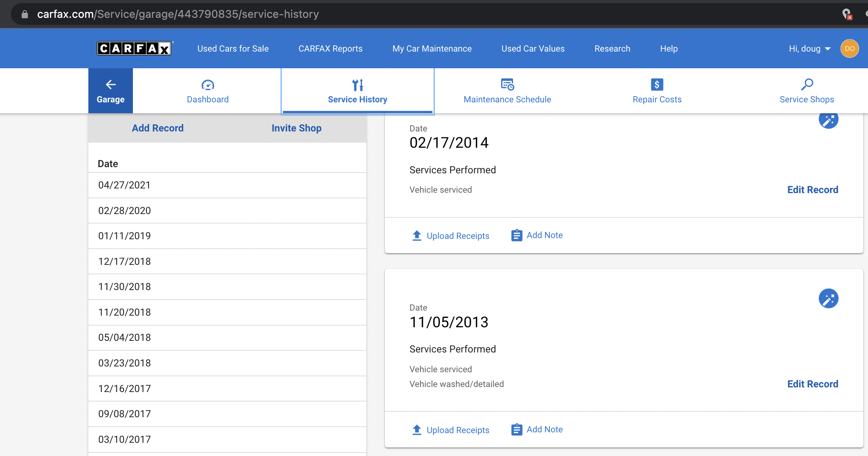The image size is (868, 456).
Task: Switch to Service Shops tab
Action: click(x=807, y=91)
